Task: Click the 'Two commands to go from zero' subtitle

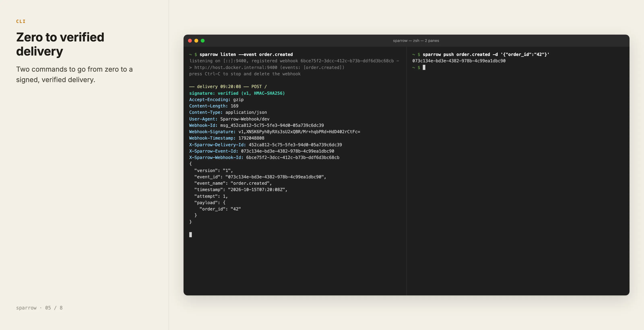Action: point(74,74)
